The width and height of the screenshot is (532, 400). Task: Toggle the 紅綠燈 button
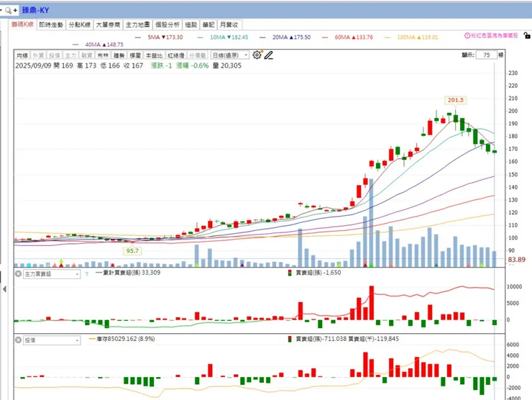pyautogui.click(x=175, y=55)
